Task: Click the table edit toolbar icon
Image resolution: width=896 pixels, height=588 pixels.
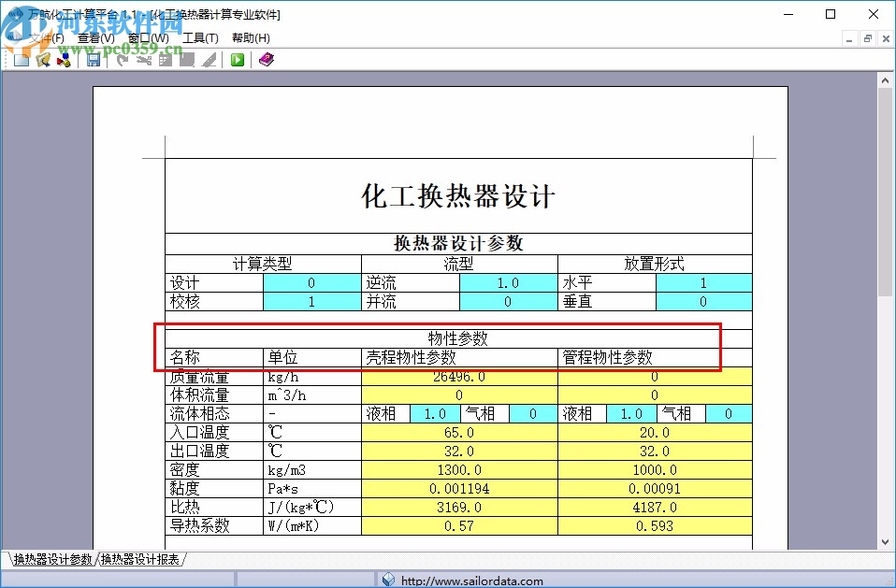Action: pos(166,59)
